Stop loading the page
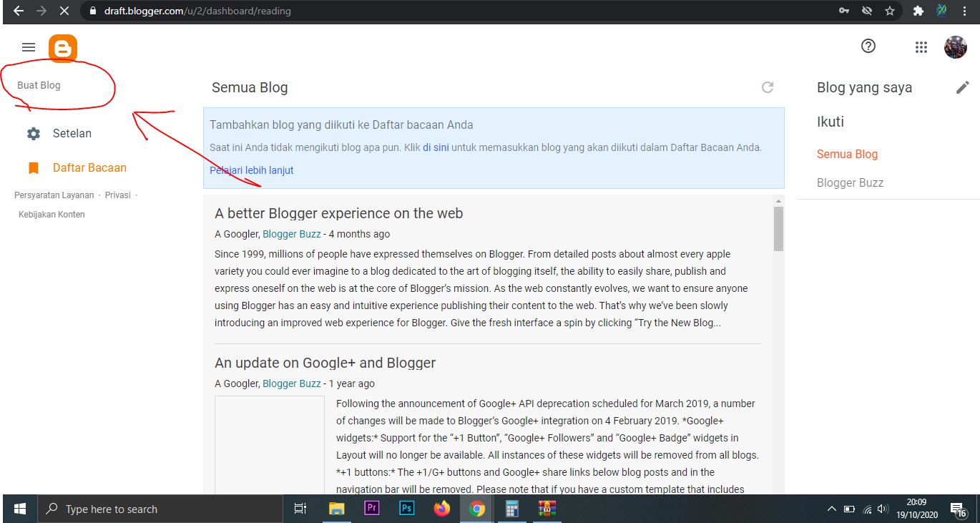Image resolution: width=980 pixels, height=523 pixels. 64,11
